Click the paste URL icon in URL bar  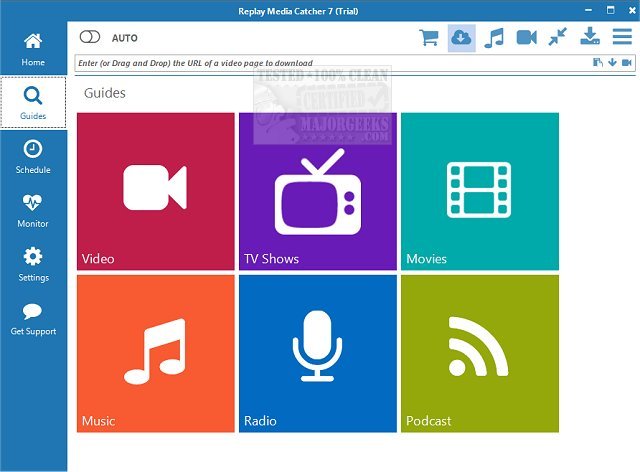pos(598,62)
